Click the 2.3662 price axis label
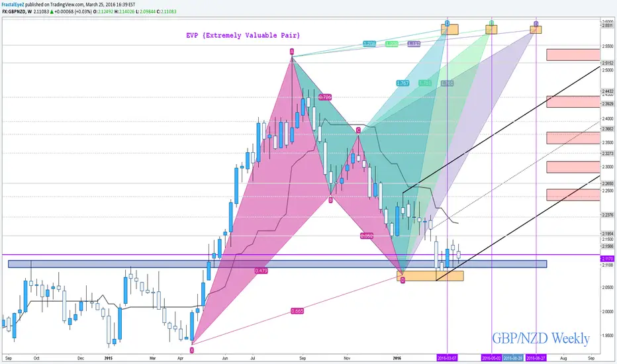The height and width of the screenshot is (364, 617). click(607, 128)
